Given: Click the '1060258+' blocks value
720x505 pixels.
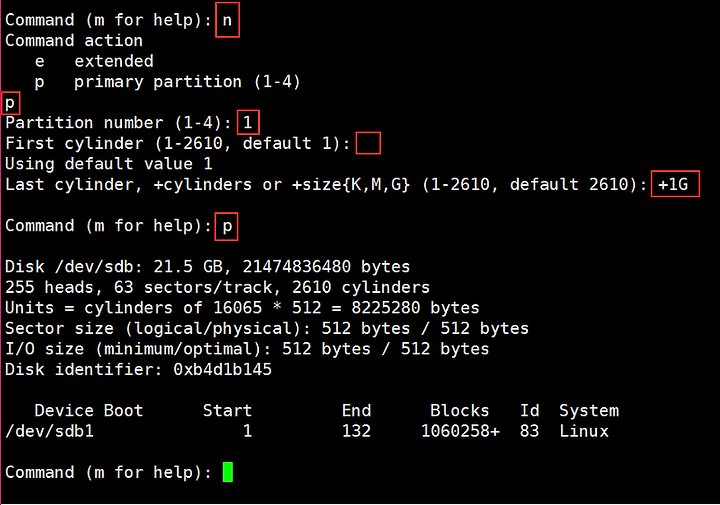Looking at the screenshot, I should [460, 431].
